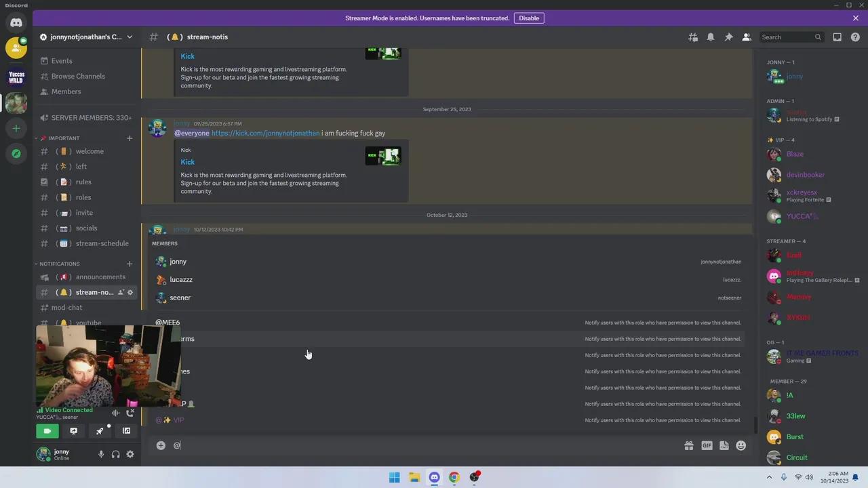Edit stream-notis channel settings gear
Image resolution: width=868 pixels, height=488 pixels.
tap(130, 292)
